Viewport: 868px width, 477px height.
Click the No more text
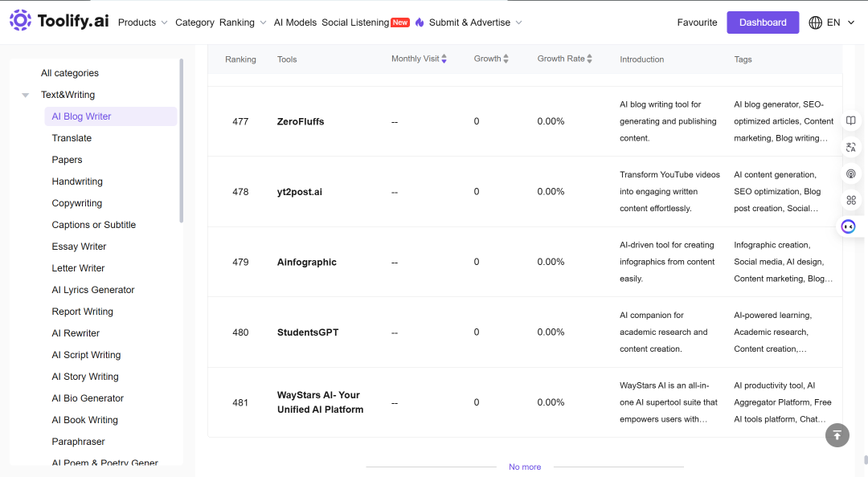525,467
